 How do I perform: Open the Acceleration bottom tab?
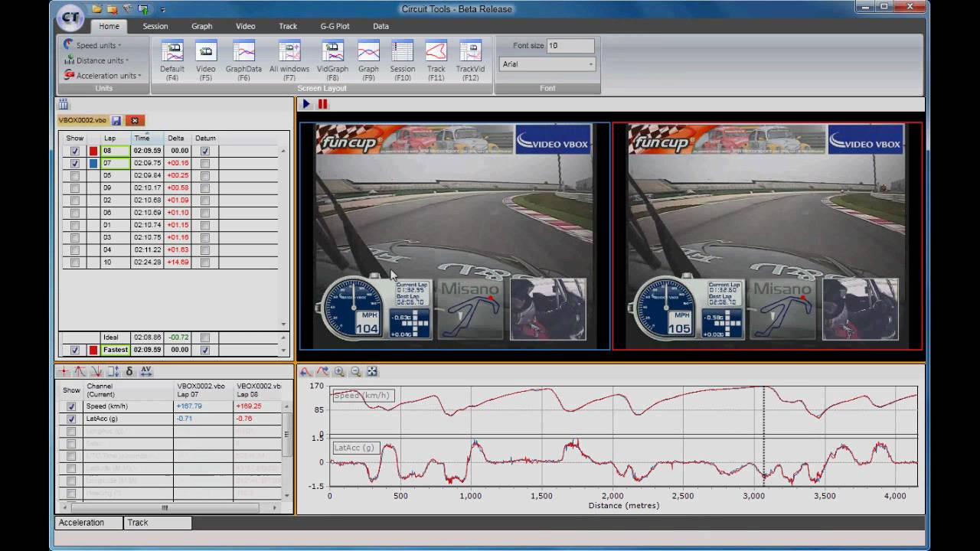pyautogui.click(x=89, y=523)
